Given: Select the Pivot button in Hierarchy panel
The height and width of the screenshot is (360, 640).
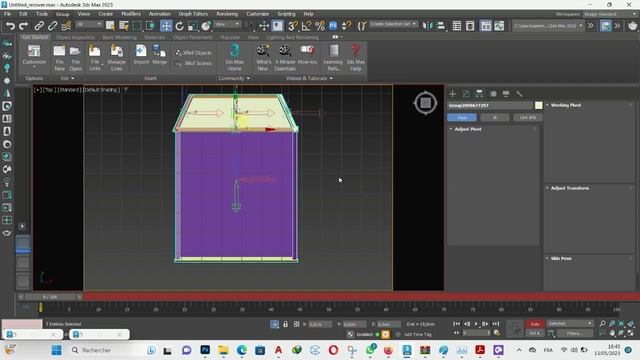Looking at the screenshot, I should 462,118.
